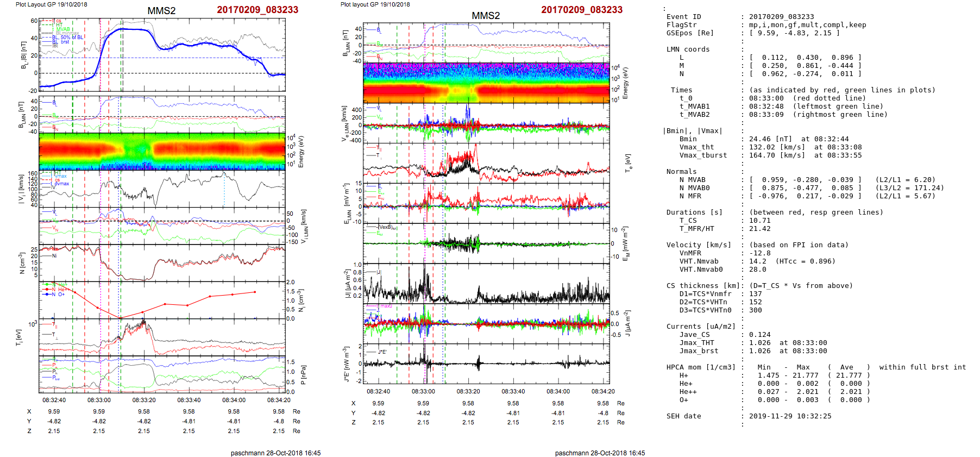980x457 pixels.
Task: Select the 'N MVAB' normals row
Action: click(x=692, y=180)
